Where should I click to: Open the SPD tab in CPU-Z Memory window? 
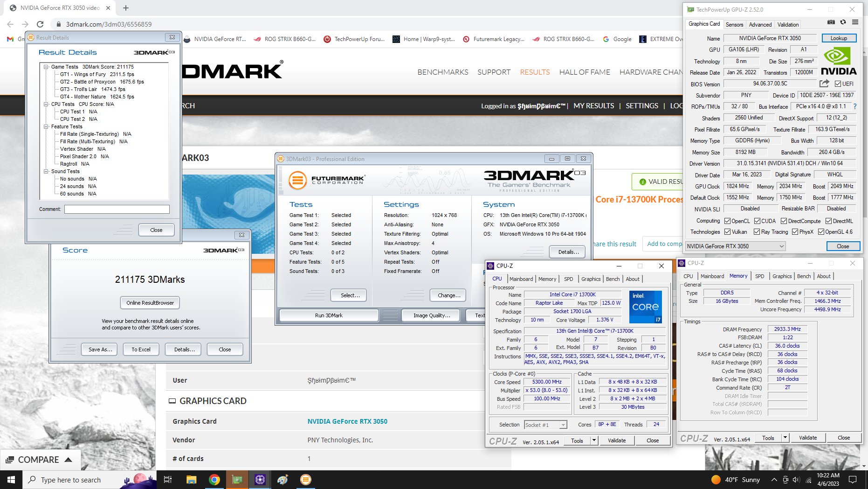click(759, 276)
